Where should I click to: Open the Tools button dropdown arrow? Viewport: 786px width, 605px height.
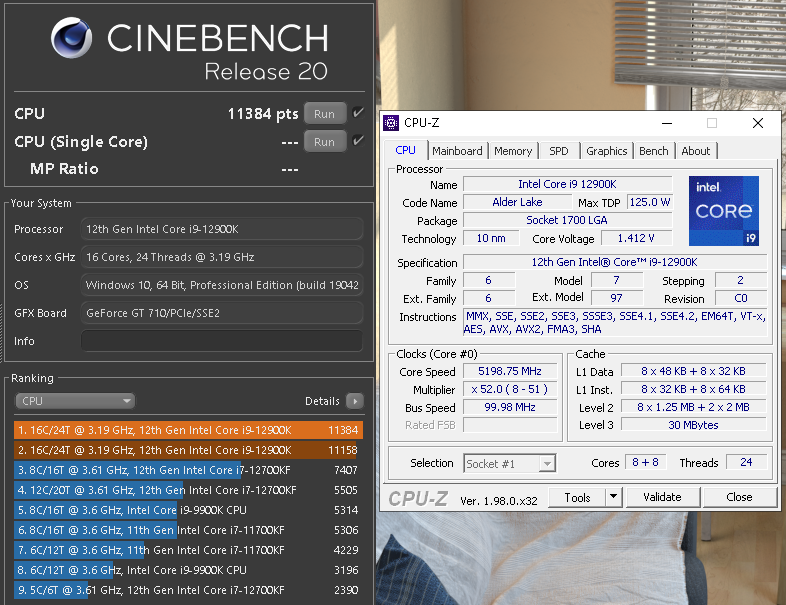pos(614,497)
